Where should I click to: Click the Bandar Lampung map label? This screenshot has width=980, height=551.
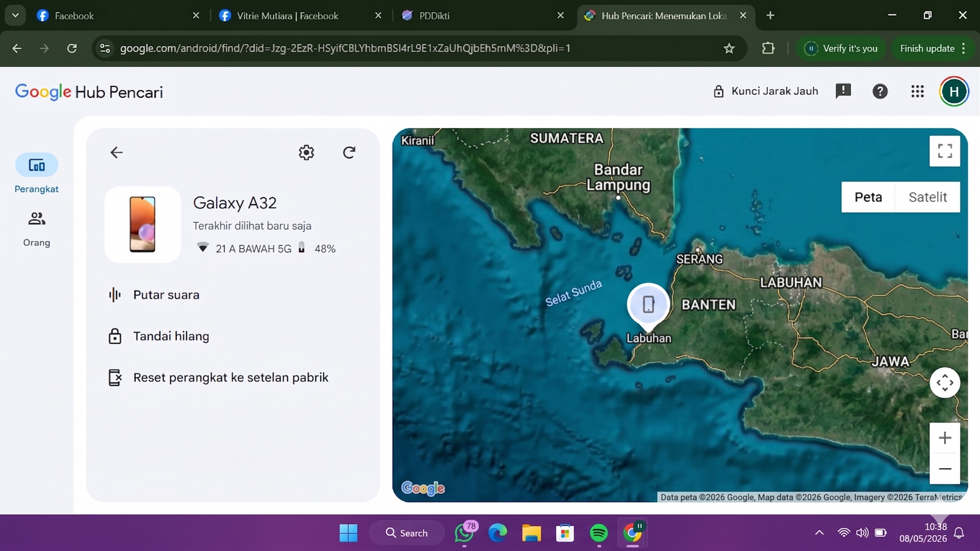[618, 178]
